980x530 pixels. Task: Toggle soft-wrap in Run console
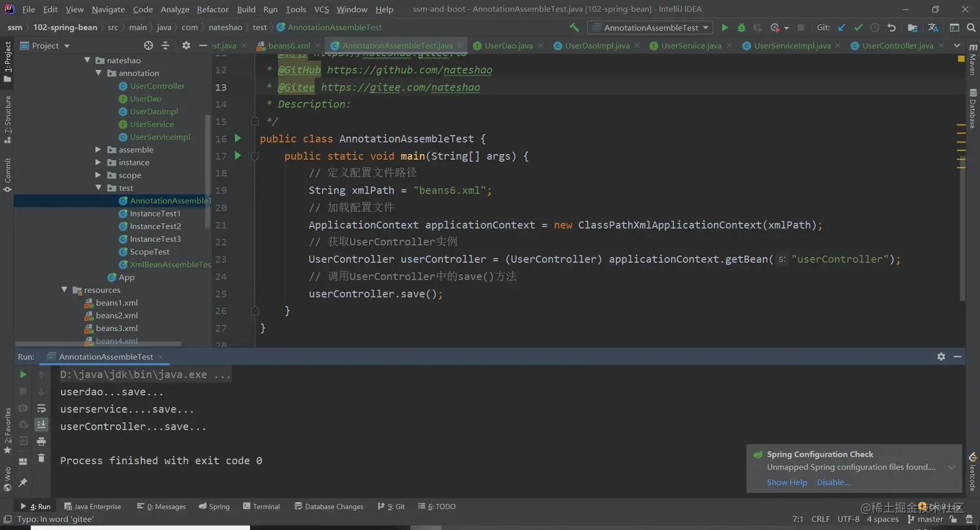pos(41,408)
